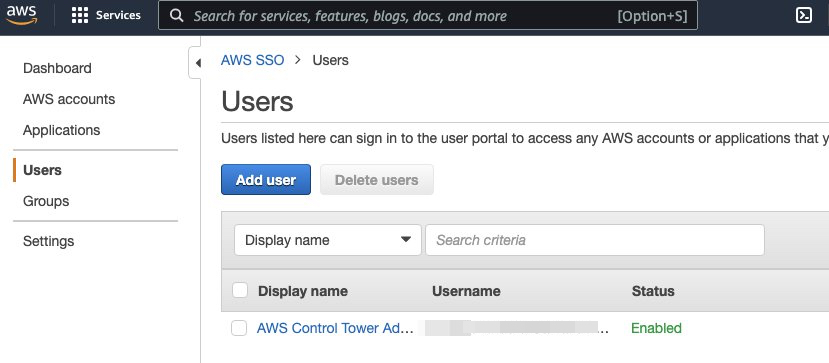Open the Services grid menu icon
The width and height of the screenshot is (829, 363).
(80, 15)
